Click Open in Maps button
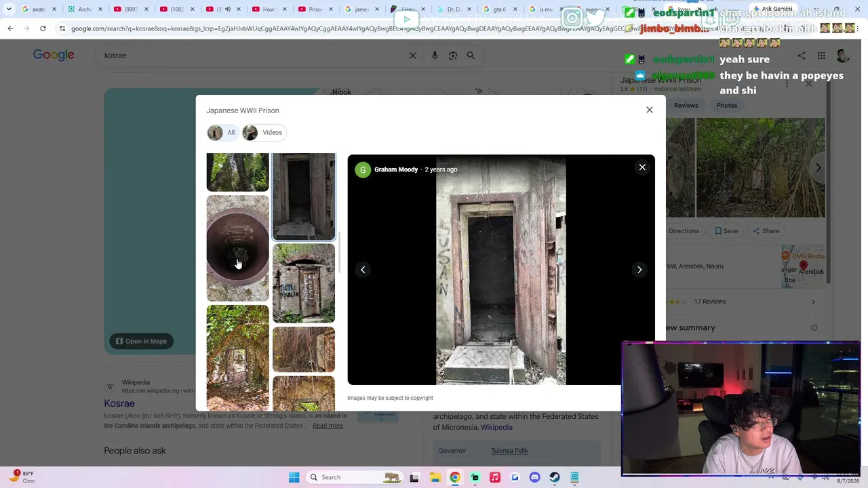Image resolution: width=868 pixels, height=488 pixels. [142, 341]
